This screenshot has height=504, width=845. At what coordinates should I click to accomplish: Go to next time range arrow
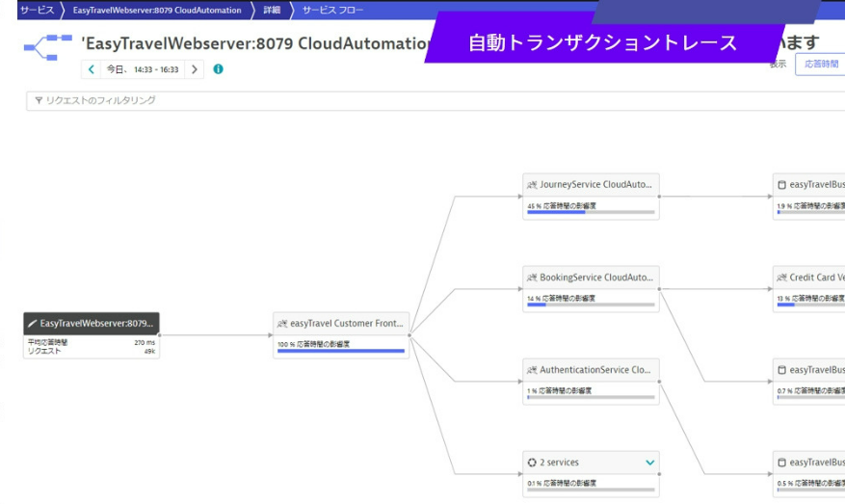coord(195,69)
